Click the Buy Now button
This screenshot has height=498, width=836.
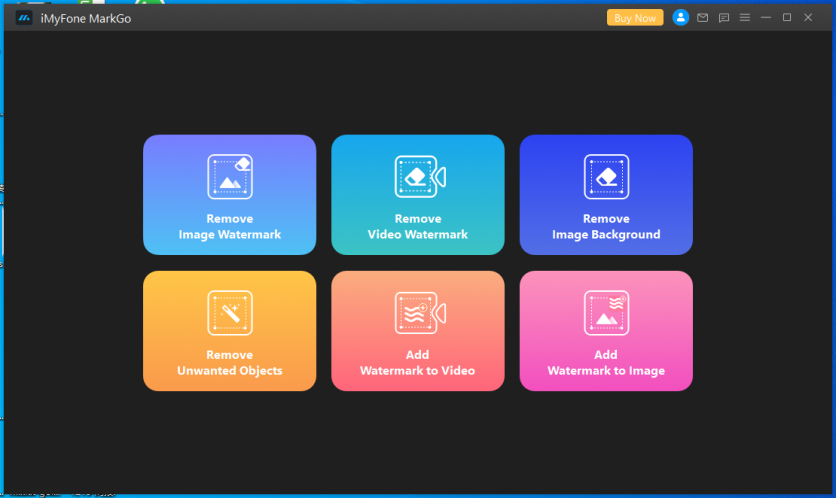(x=634, y=18)
